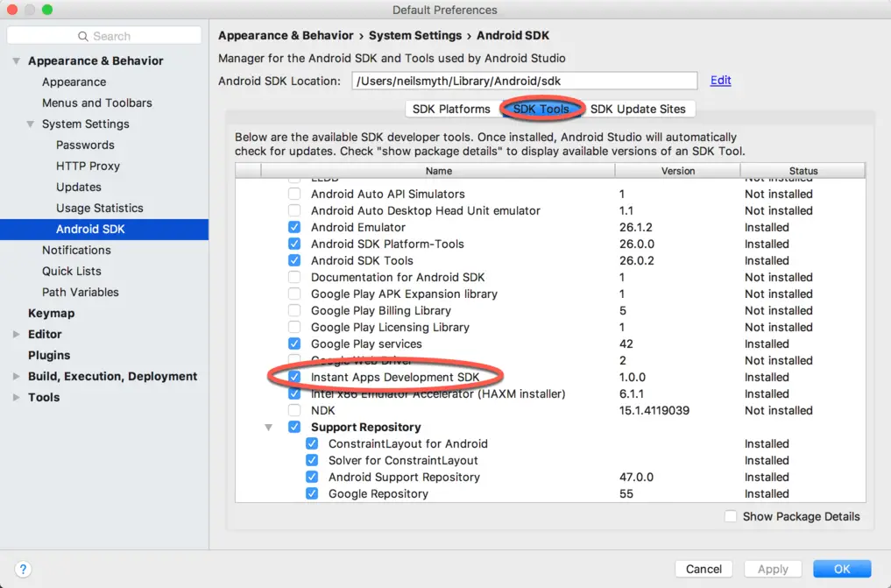Click the Android SDK Location field
891x588 pixels.
[x=524, y=81]
